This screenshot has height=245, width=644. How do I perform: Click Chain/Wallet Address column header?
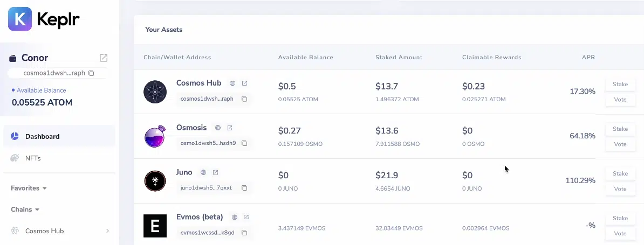177,58
